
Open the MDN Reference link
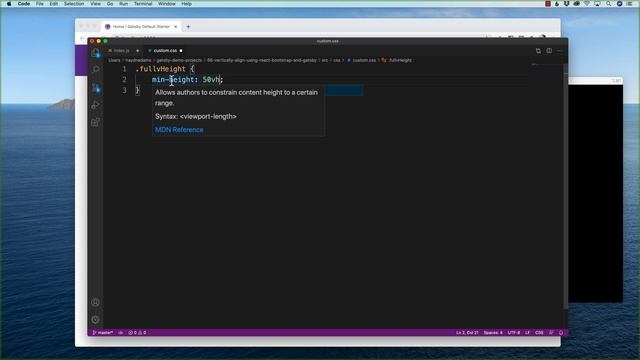(x=179, y=130)
